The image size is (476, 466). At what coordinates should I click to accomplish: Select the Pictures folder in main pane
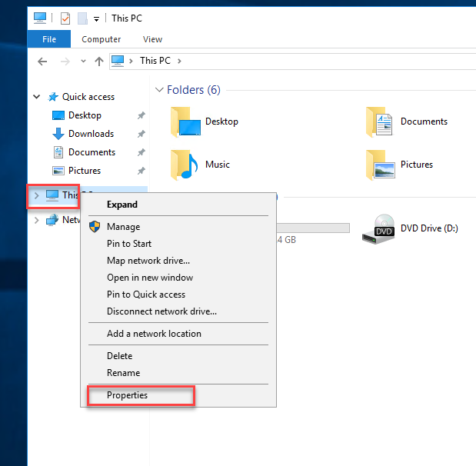click(x=381, y=165)
